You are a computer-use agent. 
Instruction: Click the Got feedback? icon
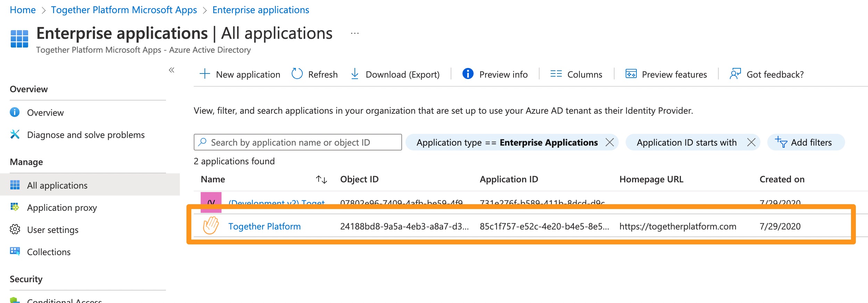click(x=735, y=74)
